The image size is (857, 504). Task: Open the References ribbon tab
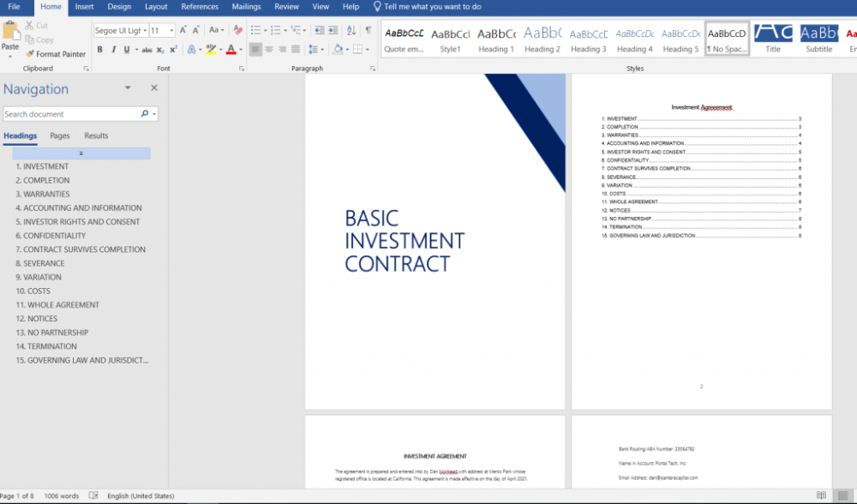point(200,7)
